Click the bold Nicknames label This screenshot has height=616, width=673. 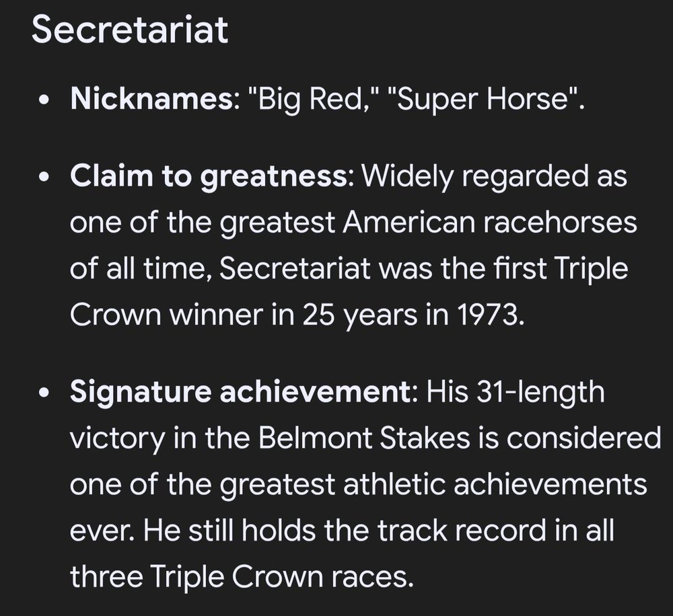(151, 99)
